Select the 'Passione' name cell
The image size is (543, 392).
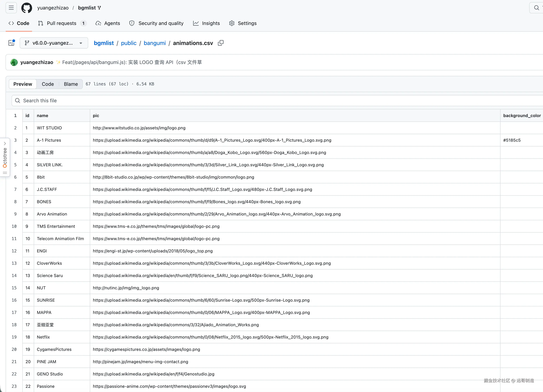62,386
